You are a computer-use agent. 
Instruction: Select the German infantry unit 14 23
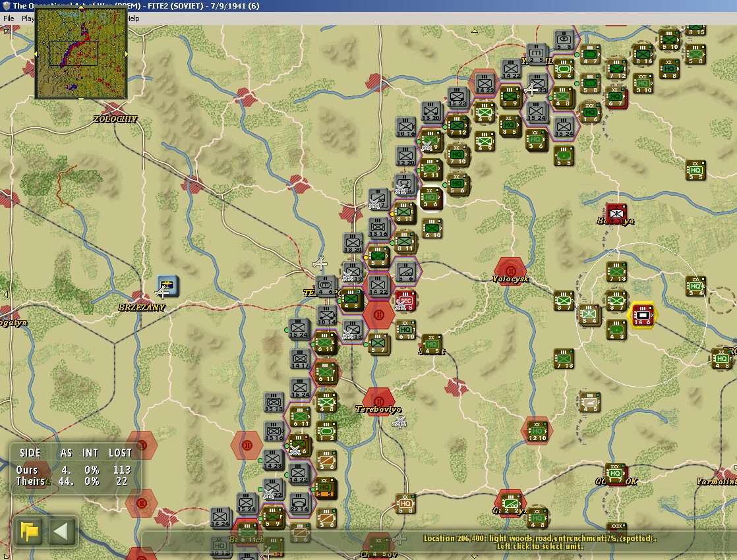[x=273, y=460]
